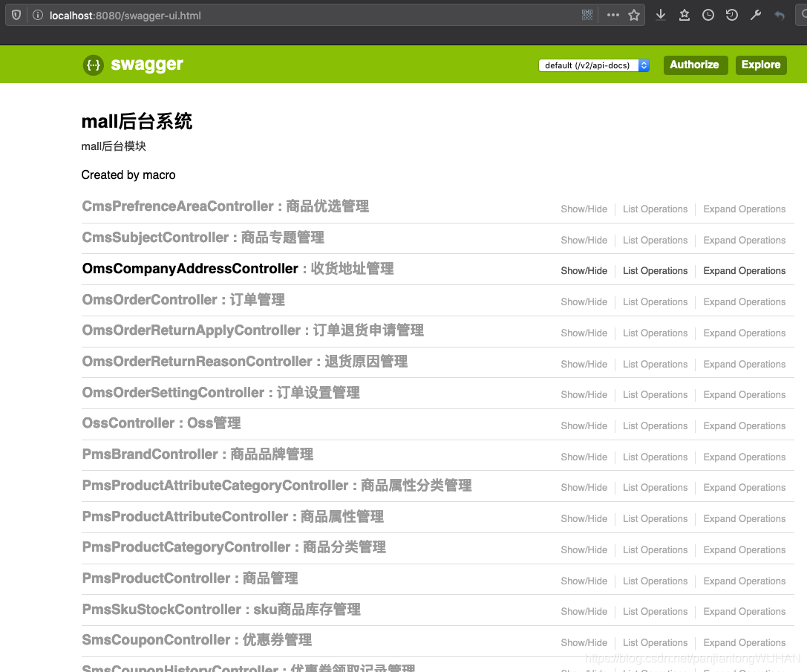
Task: Expand Operations for PmsProductCategoryController
Action: 744,550
